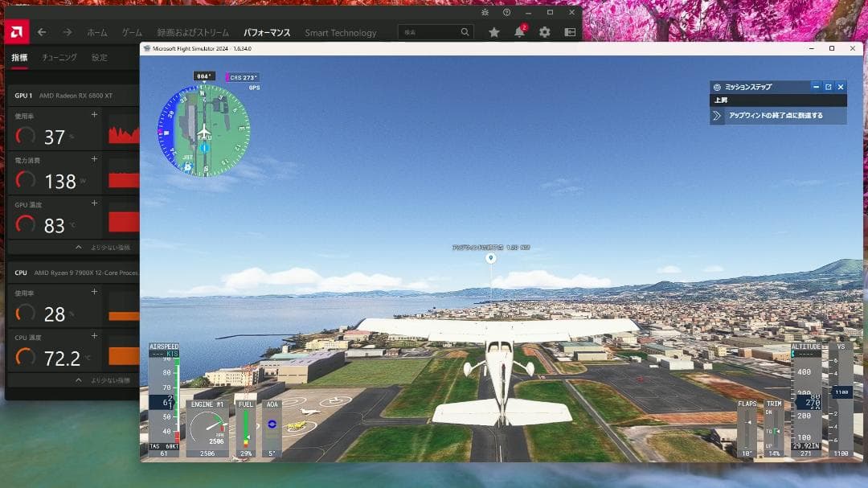Open favorites with the star icon
The height and width of the screenshot is (488, 868).
coord(493,32)
